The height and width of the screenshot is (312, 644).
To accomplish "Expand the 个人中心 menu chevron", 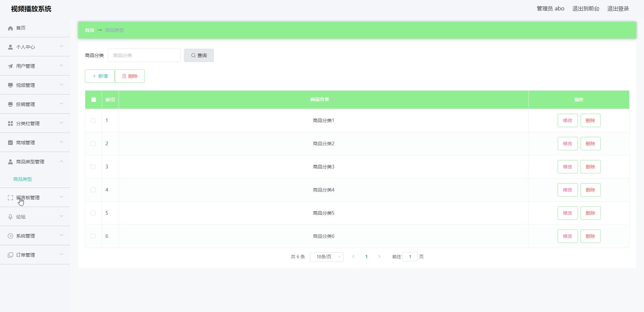I will 61,47.
